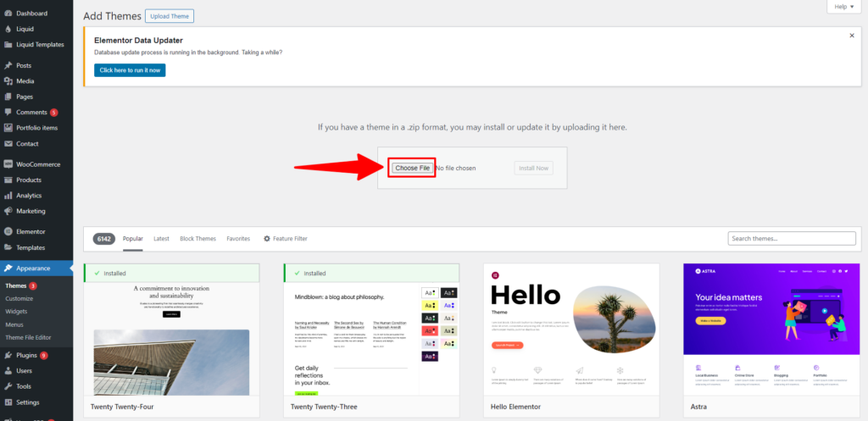Click the Marketing megaphone icon
Image resolution: width=868 pixels, height=421 pixels.
point(8,211)
